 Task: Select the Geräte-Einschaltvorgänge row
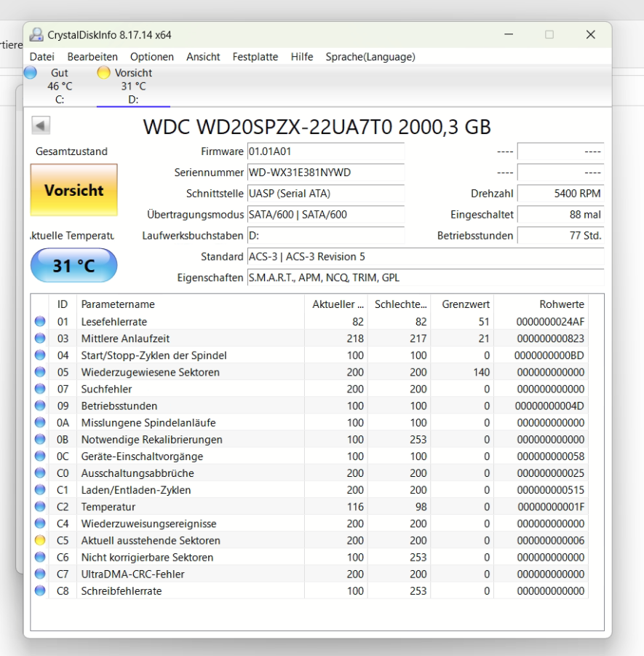pos(309,456)
